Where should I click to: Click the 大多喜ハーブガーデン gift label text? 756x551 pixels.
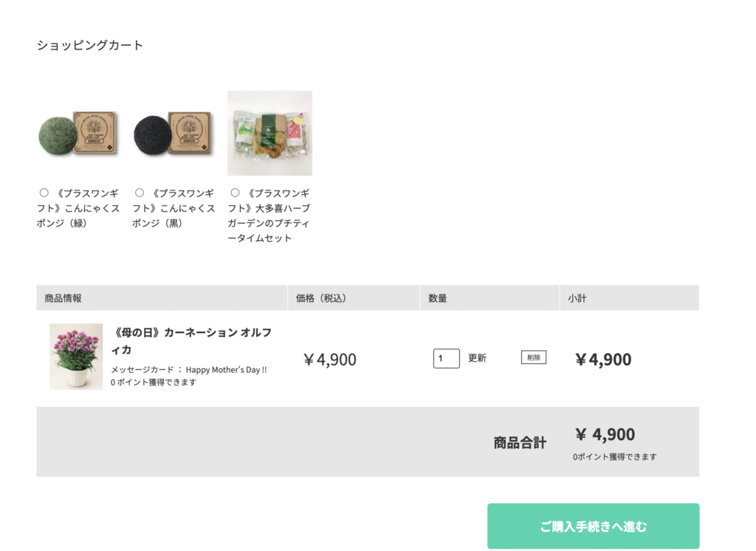coord(270,216)
